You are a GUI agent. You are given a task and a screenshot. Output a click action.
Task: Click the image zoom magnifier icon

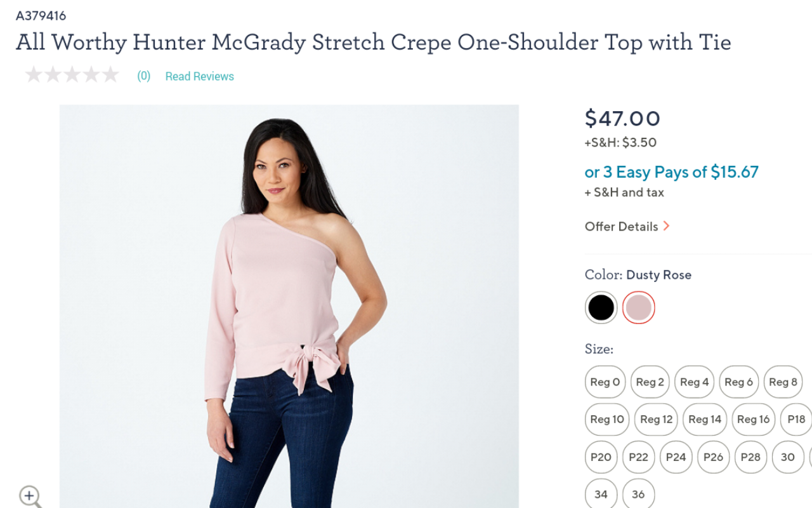point(30,495)
